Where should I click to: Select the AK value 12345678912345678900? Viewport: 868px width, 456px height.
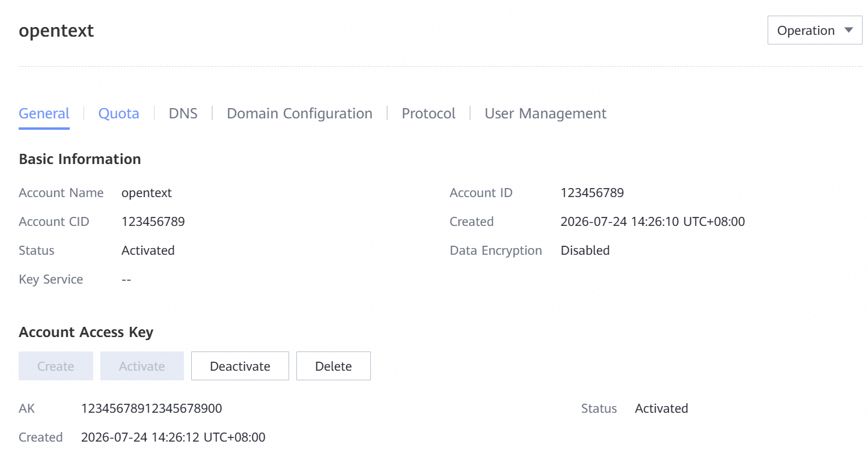point(151,409)
